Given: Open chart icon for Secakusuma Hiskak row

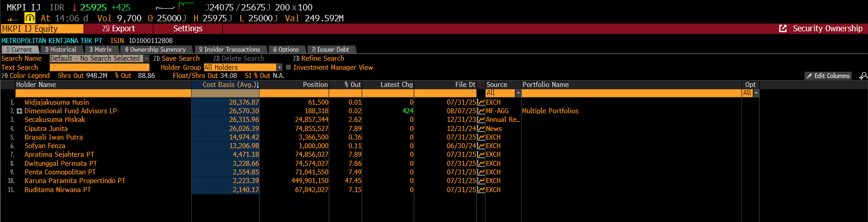Looking at the screenshot, I should coord(481,120).
